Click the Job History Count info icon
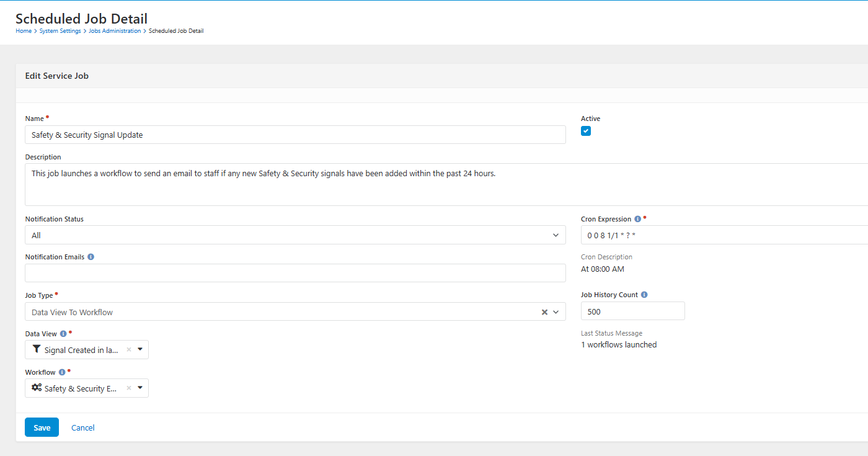Image resolution: width=868 pixels, height=456 pixels. (x=644, y=295)
